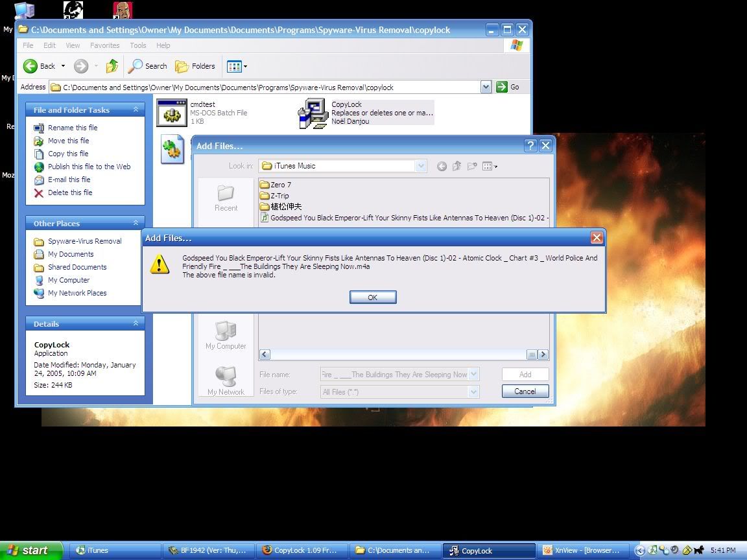
Task: Click the Go button beside address bar
Action: pos(508,87)
